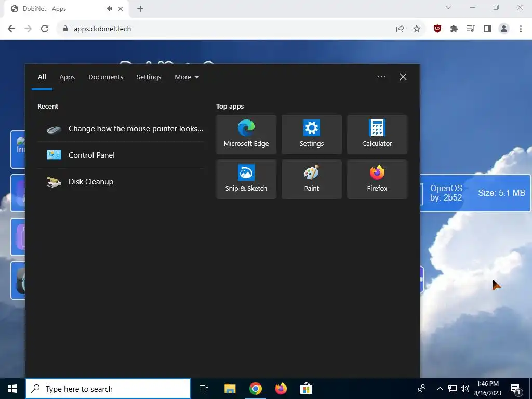Open the OpenOS by 2b52 app card
This screenshot has height=399, width=532.
[x=475, y=193]
